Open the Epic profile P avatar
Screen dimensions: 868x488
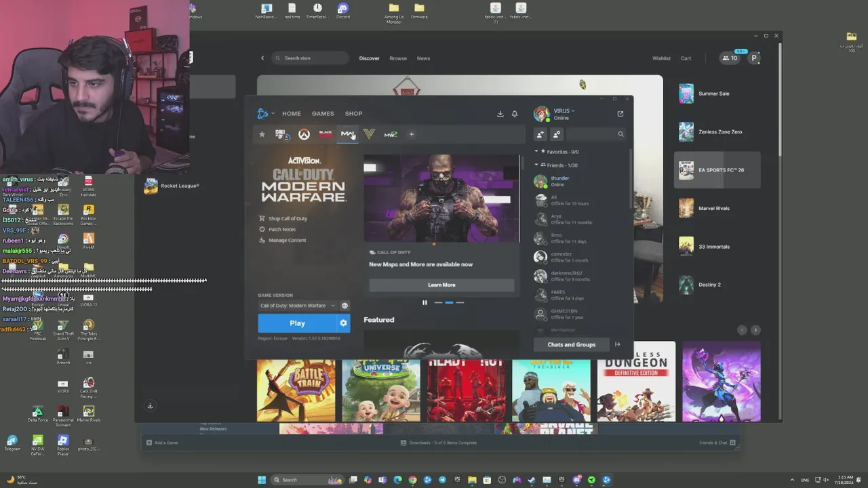tap(754, 58)
